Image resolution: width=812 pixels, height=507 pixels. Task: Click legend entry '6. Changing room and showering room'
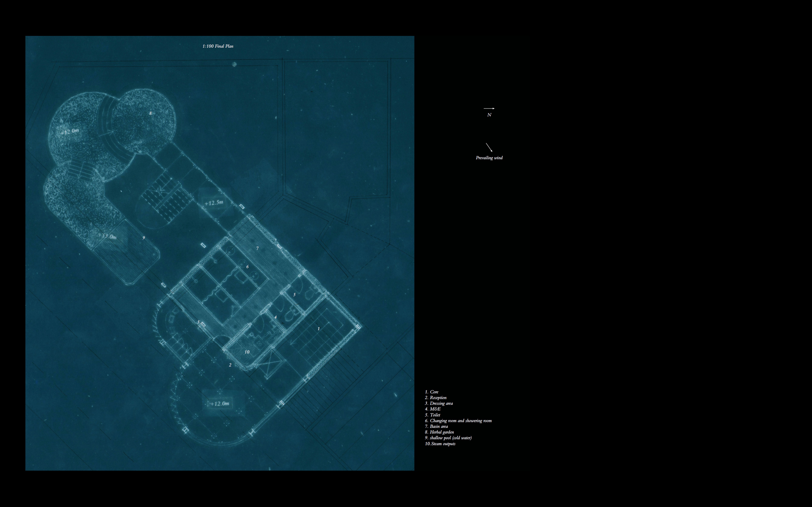(x=458, y=421)
